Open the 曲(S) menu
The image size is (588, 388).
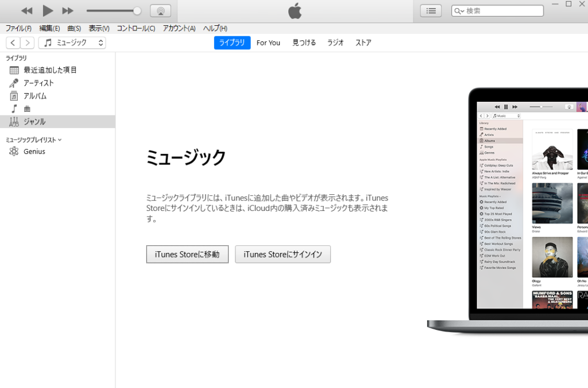(x=74, y=29)
